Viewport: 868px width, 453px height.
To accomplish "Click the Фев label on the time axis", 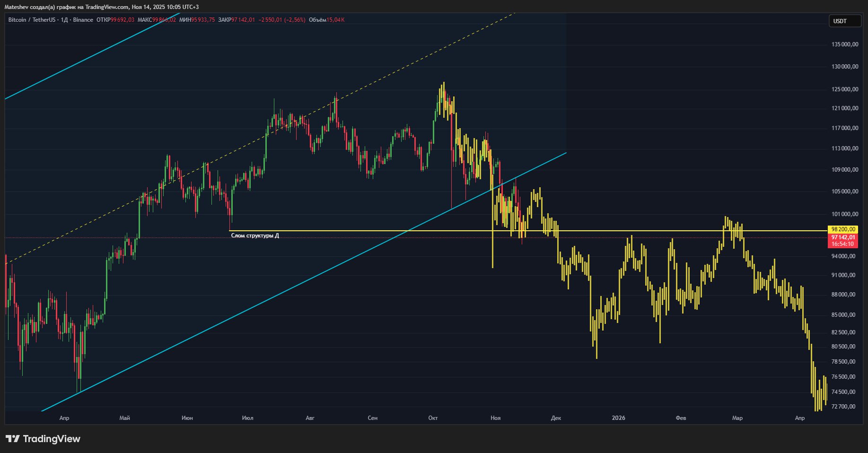I will click(681, 418).
